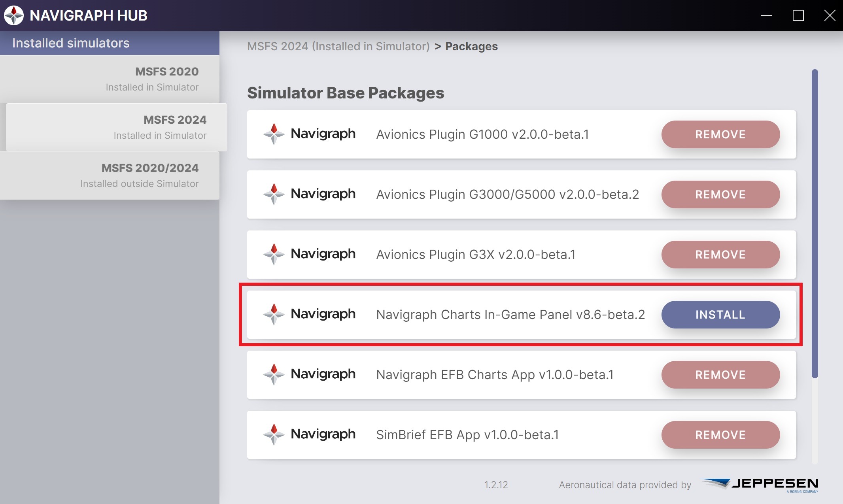This screenshot has width=843, height=504.
Task: Remove SimBrief EFB App package
Action: point(720,435)
